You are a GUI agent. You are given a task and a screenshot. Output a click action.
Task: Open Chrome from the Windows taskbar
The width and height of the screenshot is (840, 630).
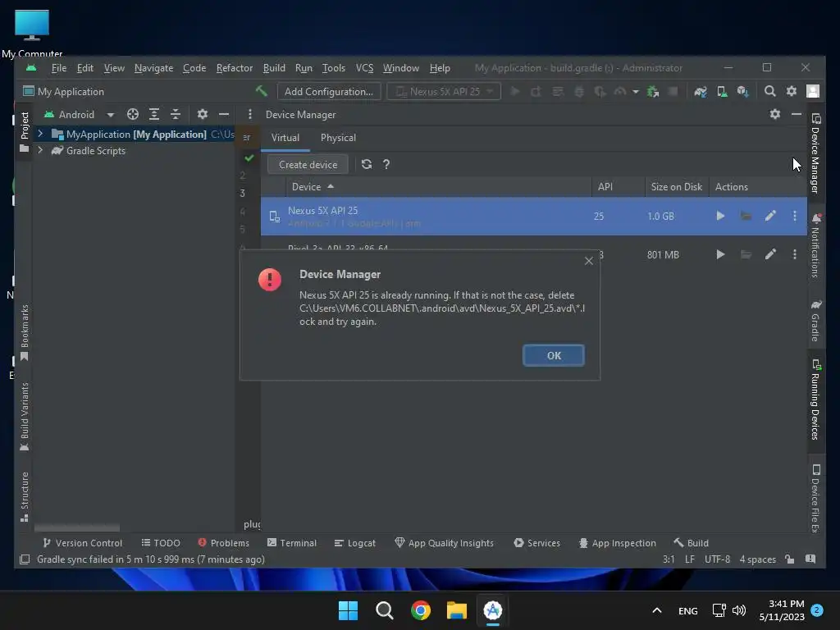coord(421,610)
